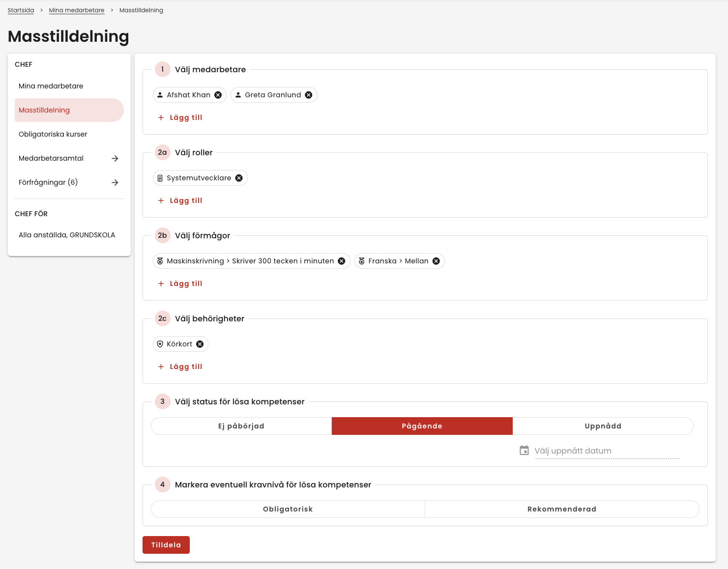This screenshot has height=569, width=728.
Task: Choose Rekommenderad requirement level
Action: (x=561, y=509)
